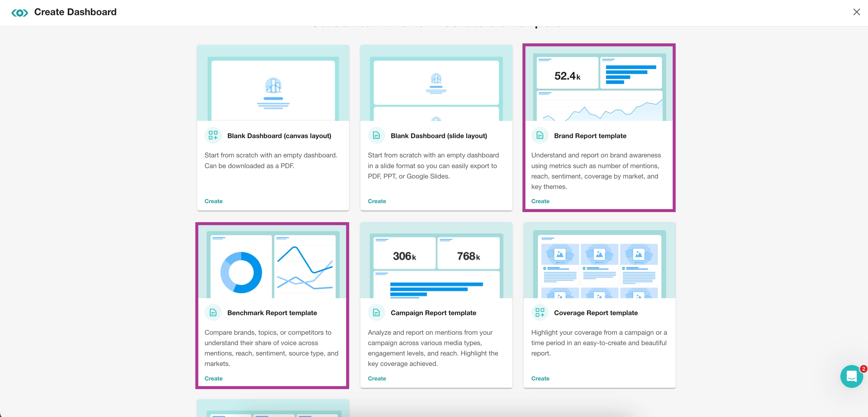Click the Blank Dashboard (canvas layout) title
This screenshot has height=417, width=868.
pos(279,135)
